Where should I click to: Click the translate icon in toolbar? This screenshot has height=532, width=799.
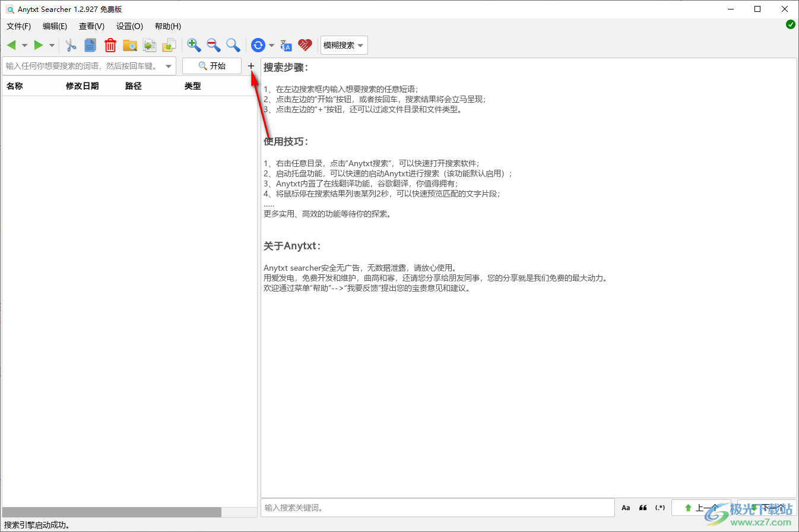(x=286, y=45)
